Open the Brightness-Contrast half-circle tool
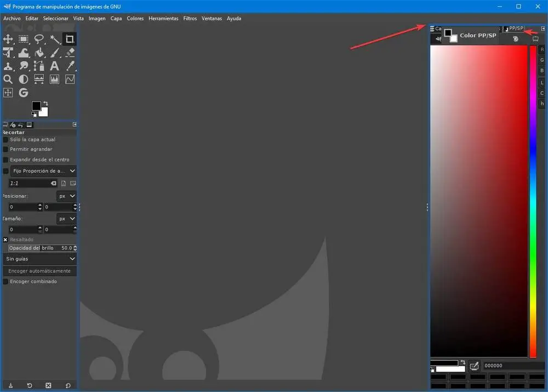Image resolution: width=548 pixels, height=392 pixels. (x=24, y=79)
